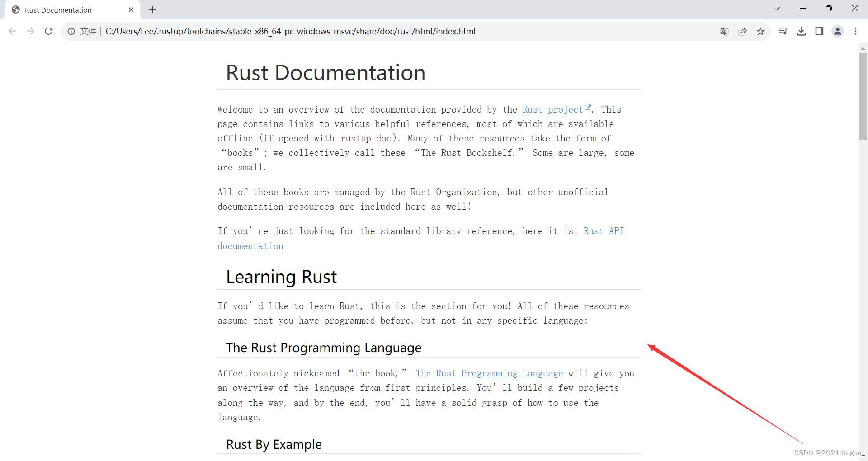Open the Chrome three-dot menu

[x=855, y=31]
